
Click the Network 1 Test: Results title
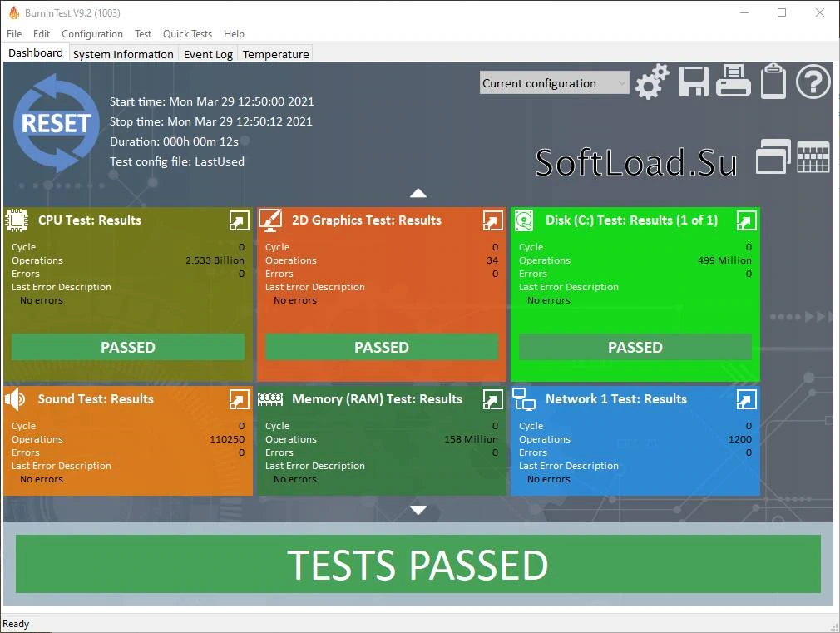(x=616, y=399)
